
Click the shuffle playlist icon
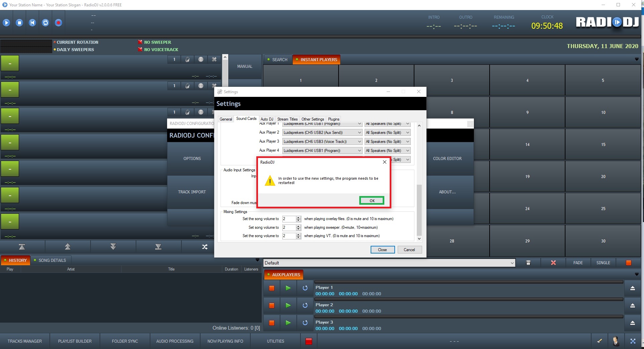205,247
